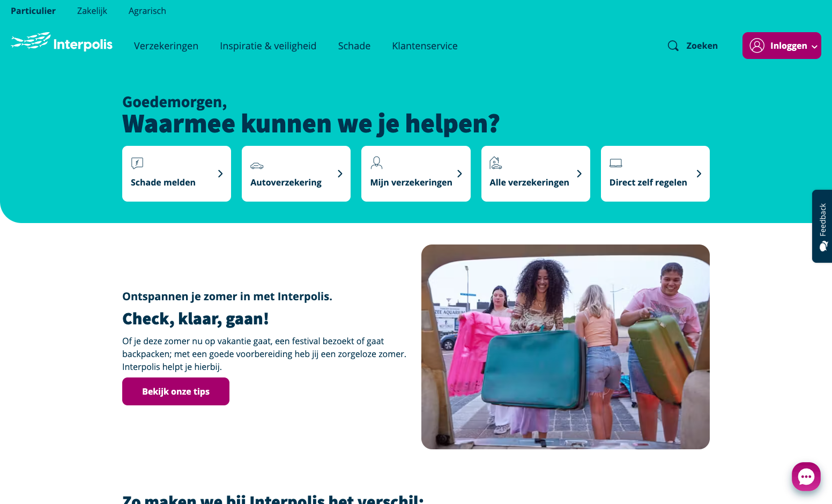Open Inspiratie & veiligheid menu

[x=268, y=46]
